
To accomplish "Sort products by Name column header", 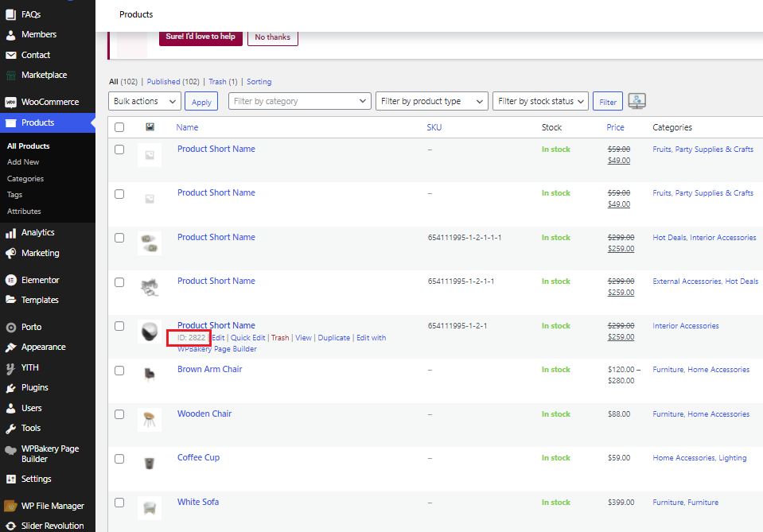I will tap(187, 127).
